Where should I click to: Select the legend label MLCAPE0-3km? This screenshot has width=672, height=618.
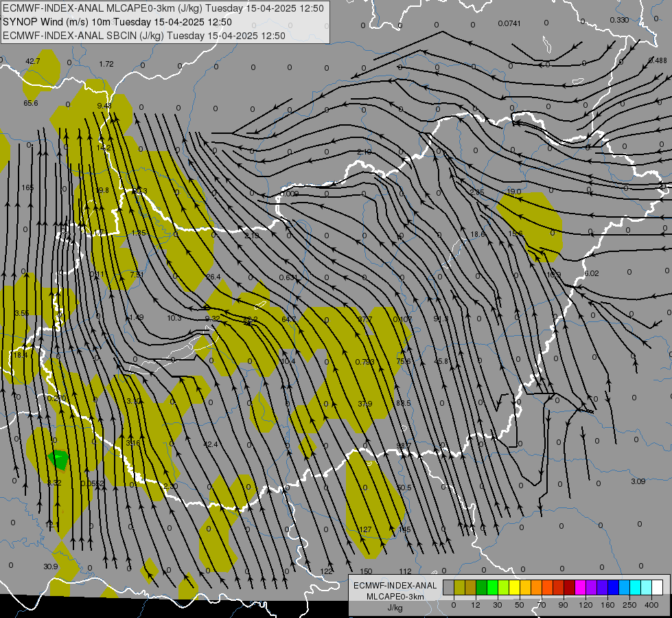click(x=395, y=597)
